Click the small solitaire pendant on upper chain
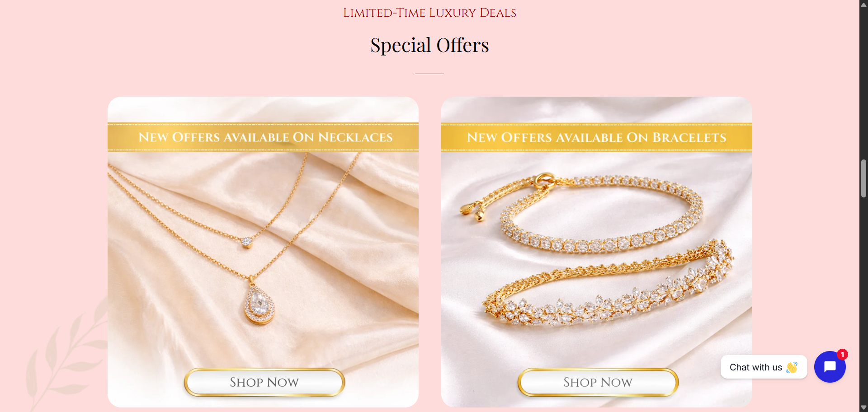The width and height of the screenshot is (868, 412). (246, 242)
